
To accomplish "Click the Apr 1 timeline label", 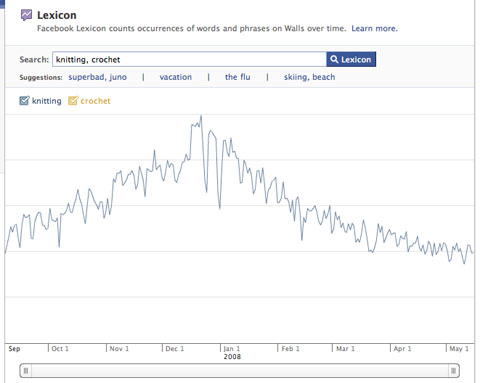I will [x=402, y=349].
